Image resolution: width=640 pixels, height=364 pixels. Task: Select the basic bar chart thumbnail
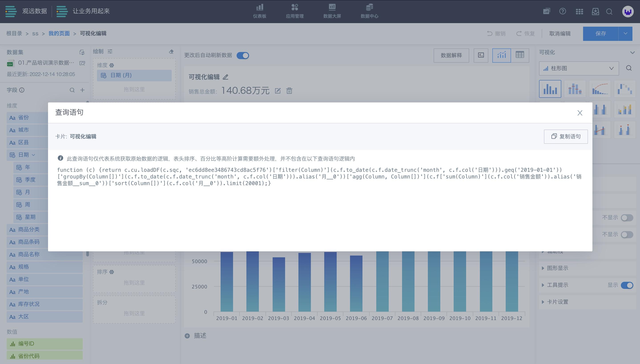(x=550, y=89)
